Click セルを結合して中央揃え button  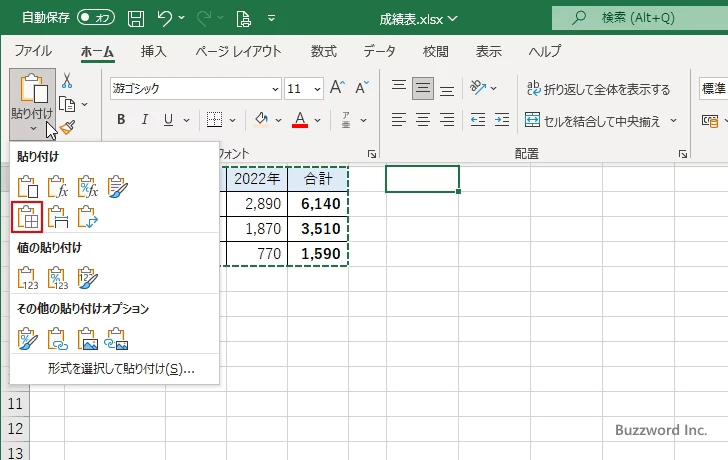coord(593,121)
